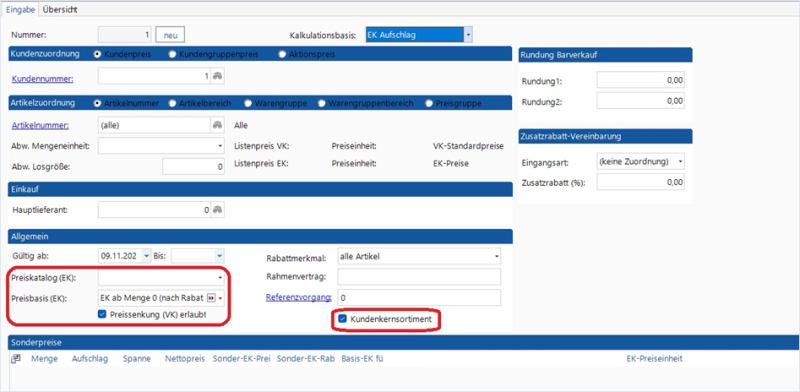
Task: Open the Eingangsart dropdown
Action: [x=680, y=162]
